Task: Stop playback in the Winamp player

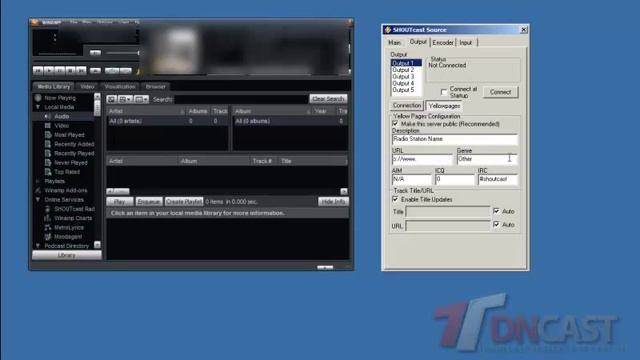Action: coord(70,71)
